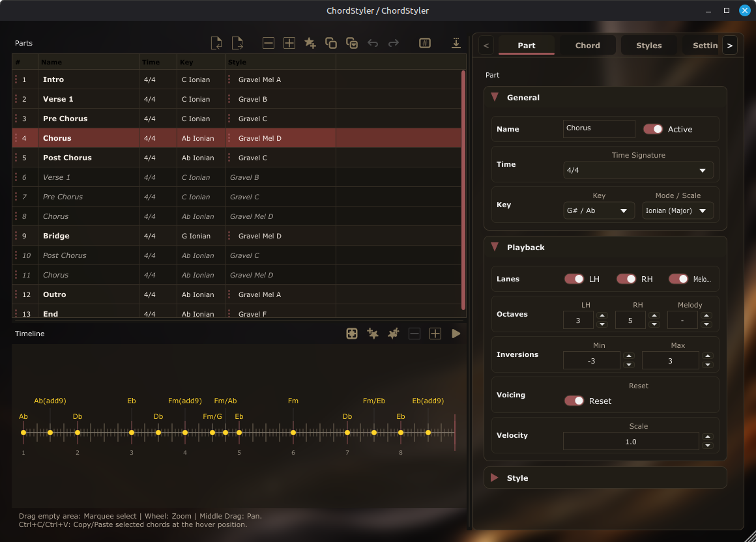Decrease the Inversions Min value
The height and width of the screenshot is (542, 756).
point(629,365)
